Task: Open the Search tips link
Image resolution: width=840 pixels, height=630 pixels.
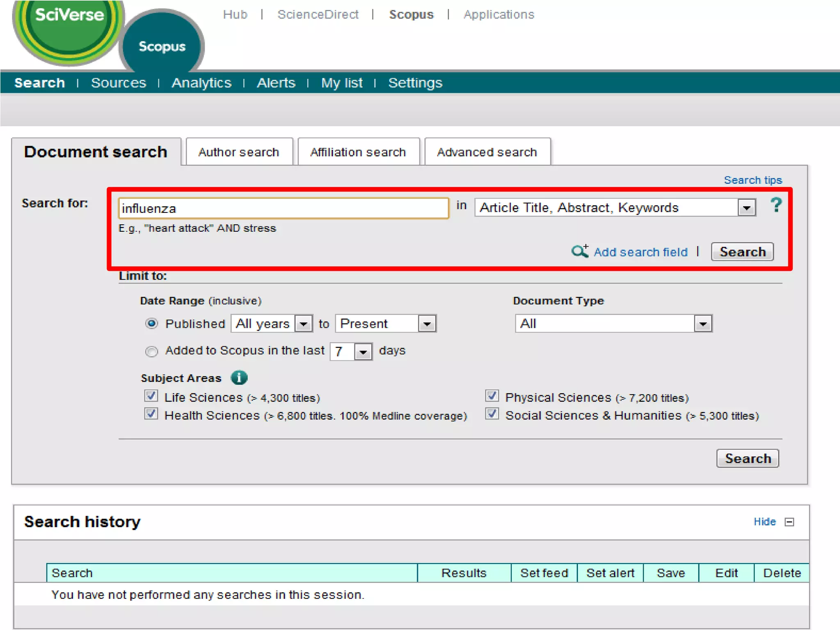Action: coord(753,180)
